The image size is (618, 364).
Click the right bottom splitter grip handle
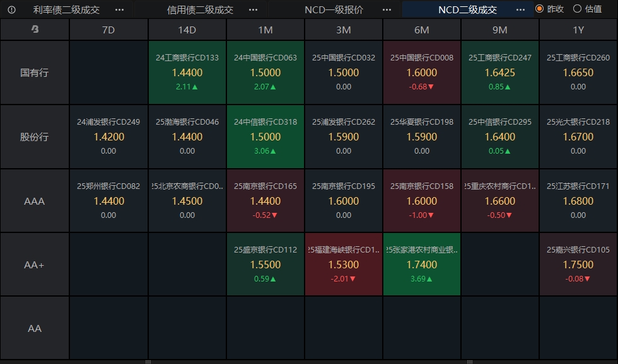click(x=469, y=361)
